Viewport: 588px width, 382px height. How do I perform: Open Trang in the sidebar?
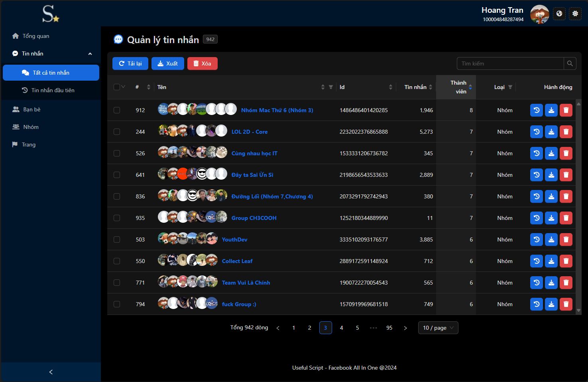[51, 144]
